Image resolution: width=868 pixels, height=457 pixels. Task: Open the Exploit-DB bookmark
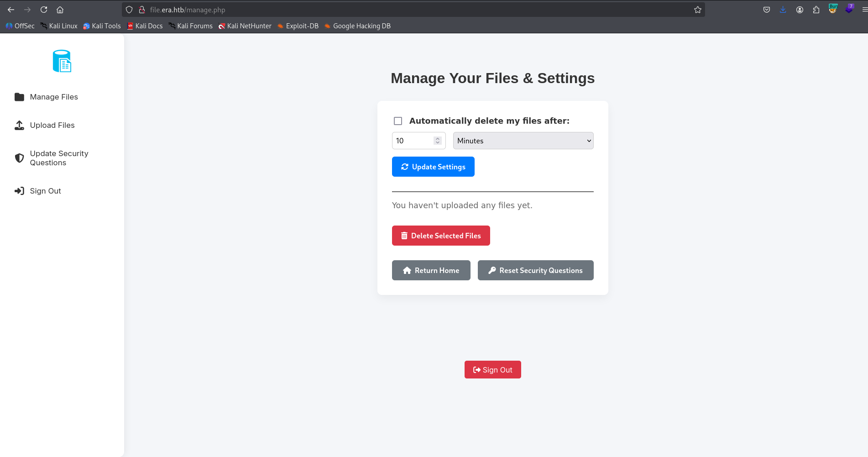[x=298, y=26]
